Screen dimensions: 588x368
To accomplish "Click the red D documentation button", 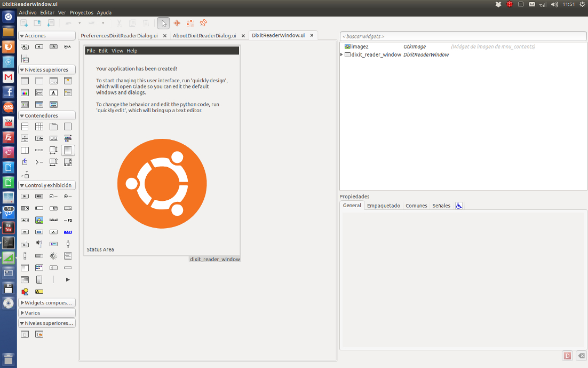I will pos(568,356).
